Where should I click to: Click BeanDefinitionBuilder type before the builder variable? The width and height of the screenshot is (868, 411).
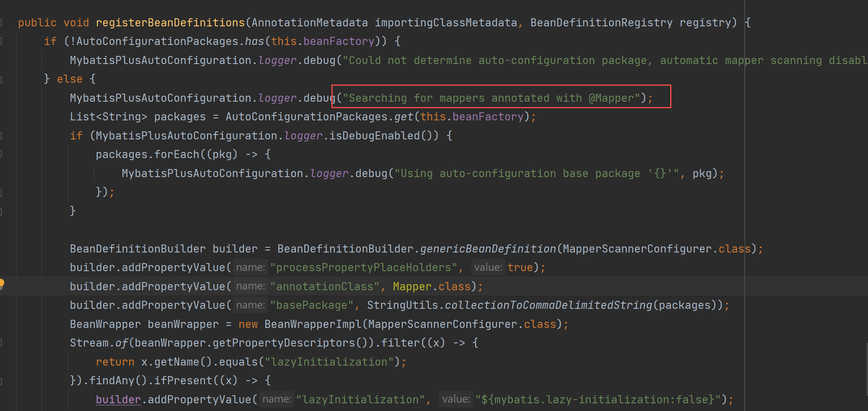(138, 249)
